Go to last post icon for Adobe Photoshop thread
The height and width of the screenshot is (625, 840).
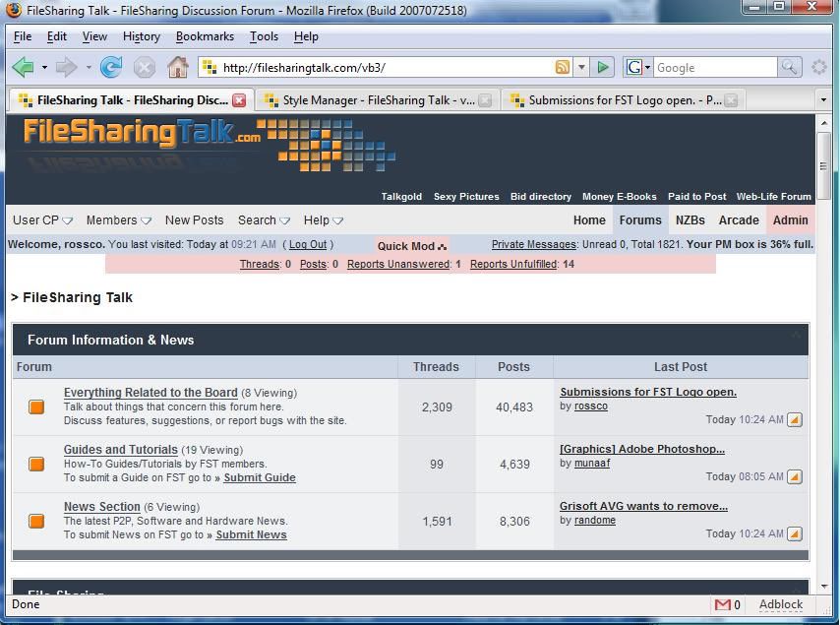795,476
